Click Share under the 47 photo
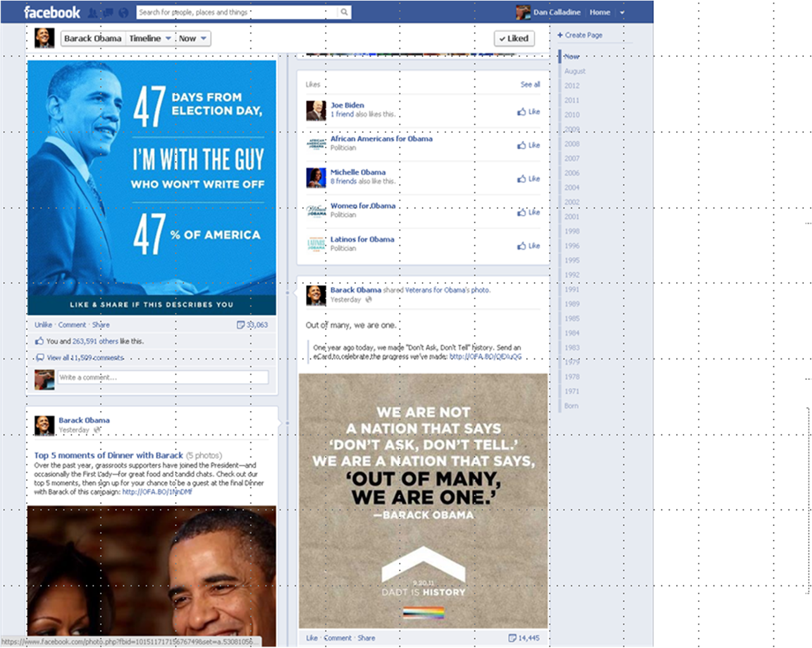This screenshot has width=812, height=648. tap(101, 325)
